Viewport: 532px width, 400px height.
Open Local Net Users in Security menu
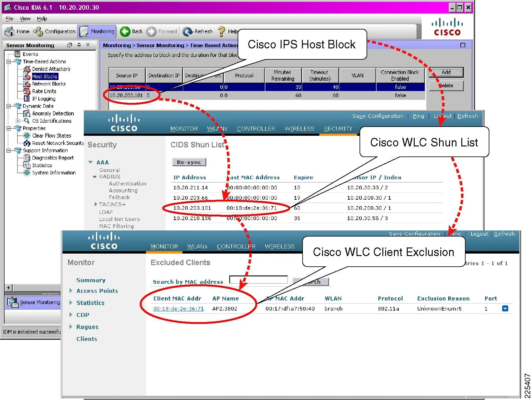click(x=119, y=219)
